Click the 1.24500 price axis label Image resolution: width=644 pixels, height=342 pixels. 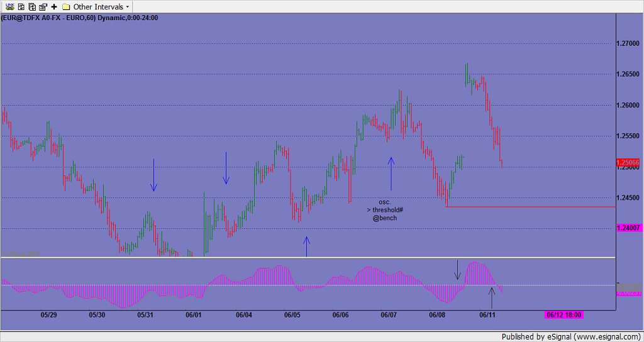629,197
